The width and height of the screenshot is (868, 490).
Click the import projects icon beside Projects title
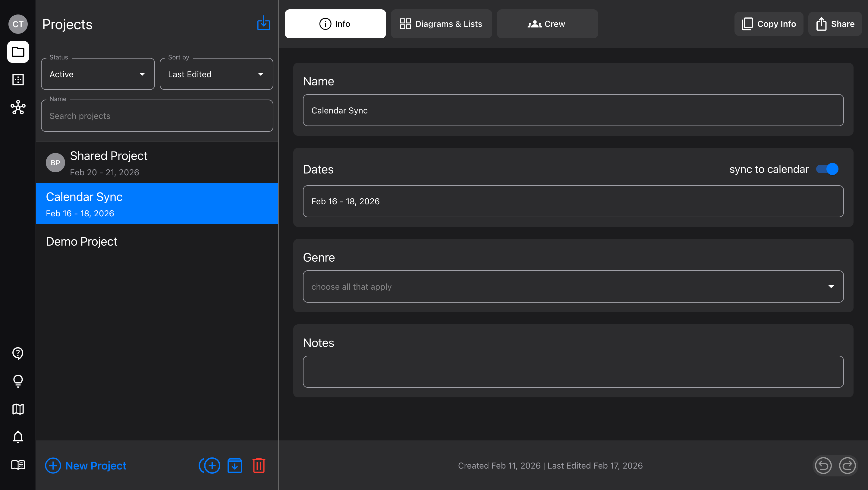(263, 24)
